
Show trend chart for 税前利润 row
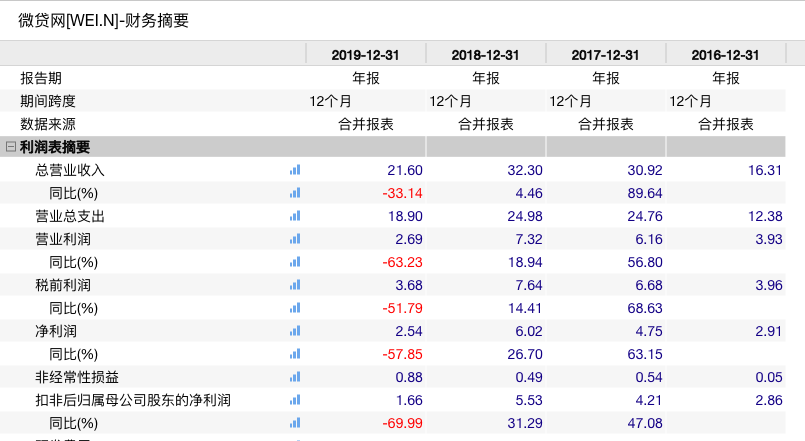tap(295, 285)
